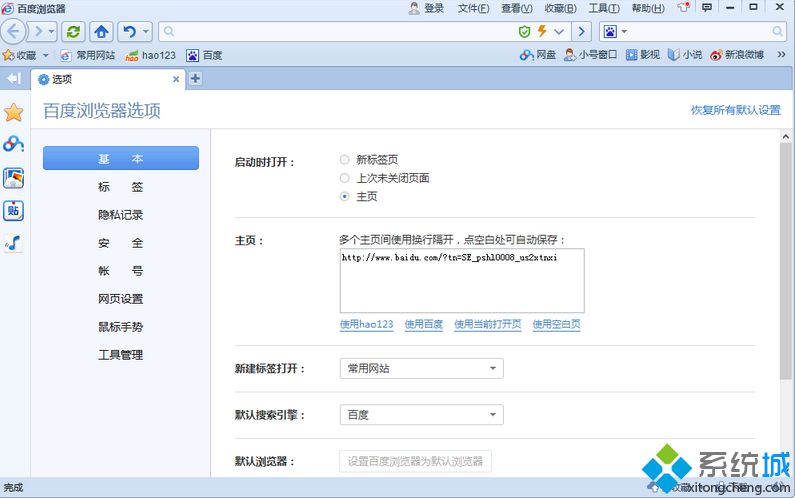Open the Tieba (贴) sidebar icon
Viewport: 795px width, 498px height.
pyautogui.click(x=13, y=210)
